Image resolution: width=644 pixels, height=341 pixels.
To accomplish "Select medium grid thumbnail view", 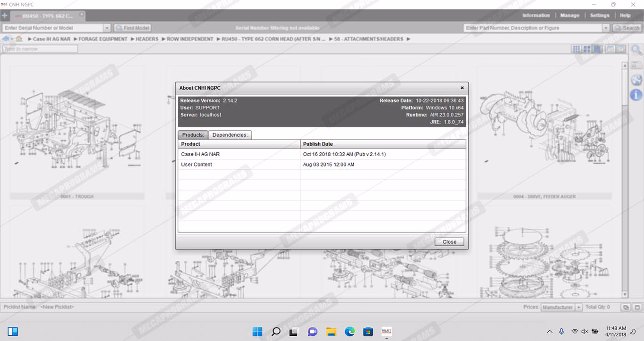I will [587, 49].
